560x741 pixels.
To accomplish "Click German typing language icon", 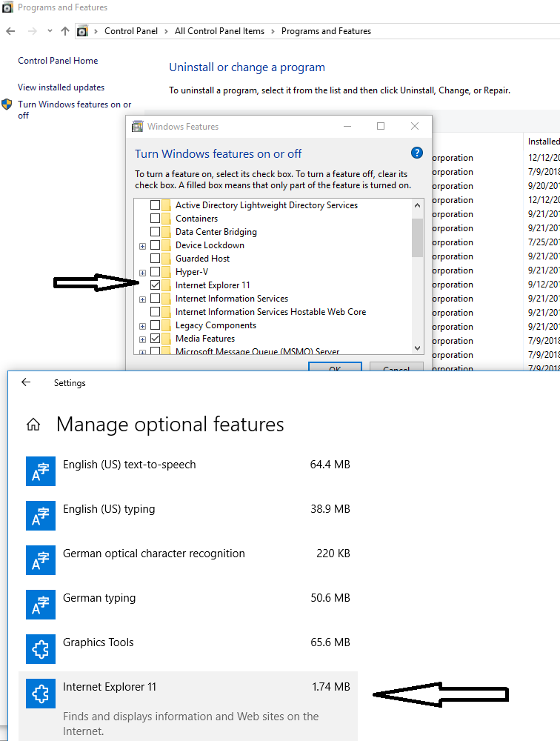I will [41, 605].
